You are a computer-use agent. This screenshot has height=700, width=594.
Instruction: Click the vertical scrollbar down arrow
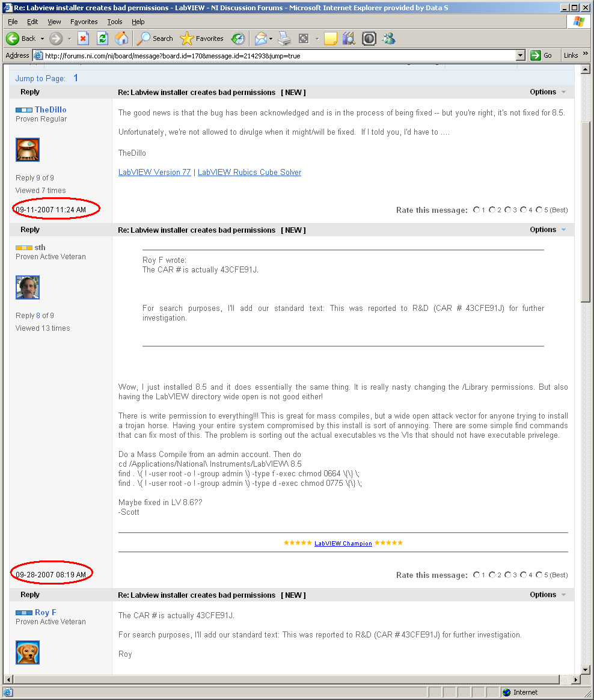tap(586, 670)
